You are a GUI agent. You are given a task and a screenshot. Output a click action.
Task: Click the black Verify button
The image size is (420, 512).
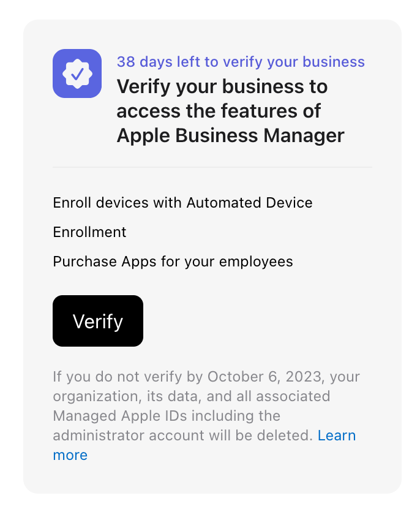(98, 321)
